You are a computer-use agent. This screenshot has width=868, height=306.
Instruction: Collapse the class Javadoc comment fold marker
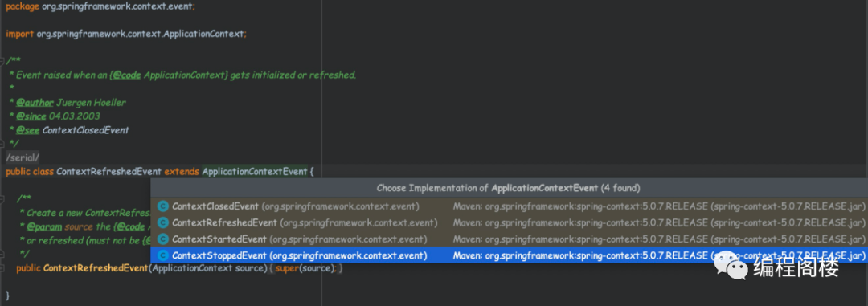2,60
